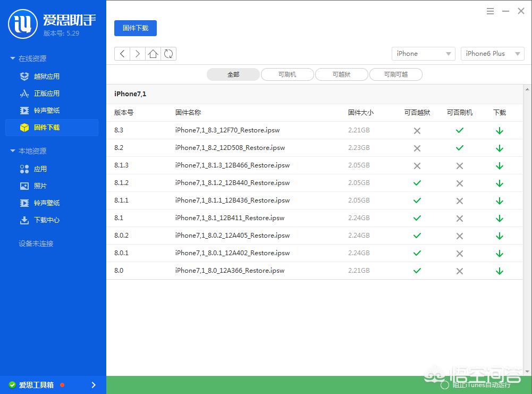This screenshot has height=394, width=532.
Task: Select iPhone7,1_8.0_12A366_Restore.ipsw firmware name
Action: click(230, 271)
